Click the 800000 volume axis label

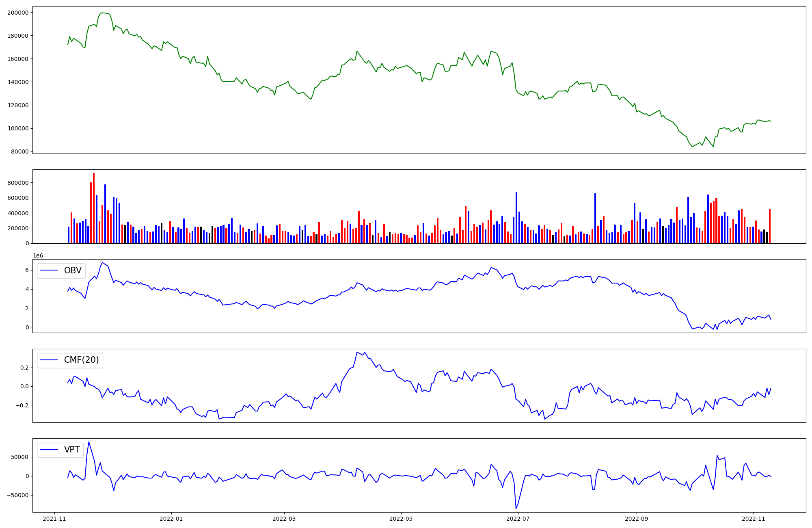18,183
